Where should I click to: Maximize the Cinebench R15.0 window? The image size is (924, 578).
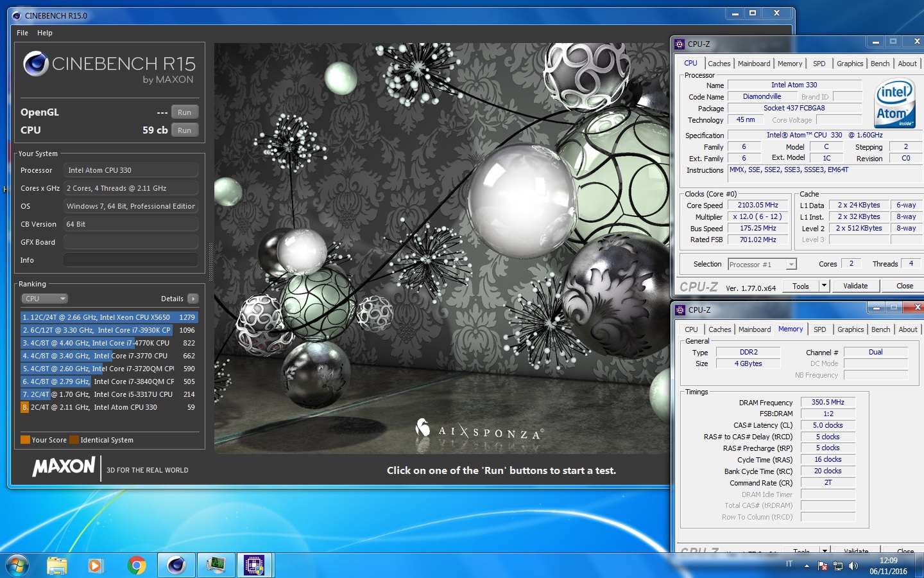pyautogui.click(x=753, y=13)
